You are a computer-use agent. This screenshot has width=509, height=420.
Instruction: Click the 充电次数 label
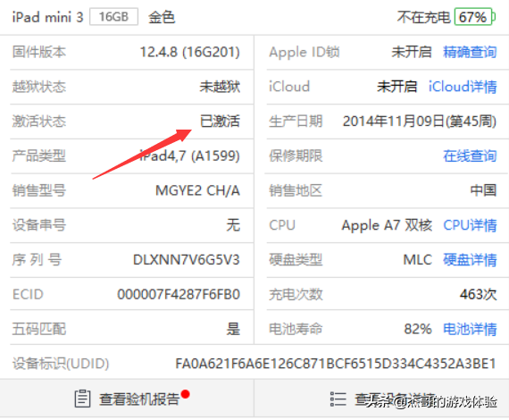[296, 294]
